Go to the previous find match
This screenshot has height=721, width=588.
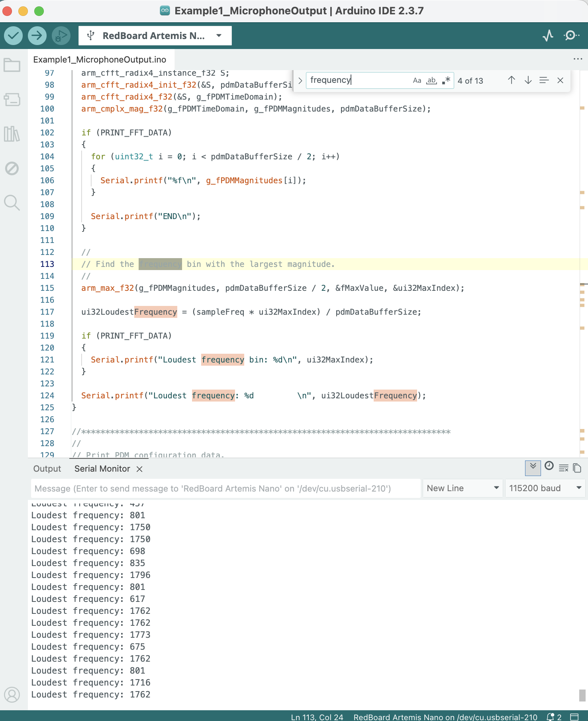point(512,80)
